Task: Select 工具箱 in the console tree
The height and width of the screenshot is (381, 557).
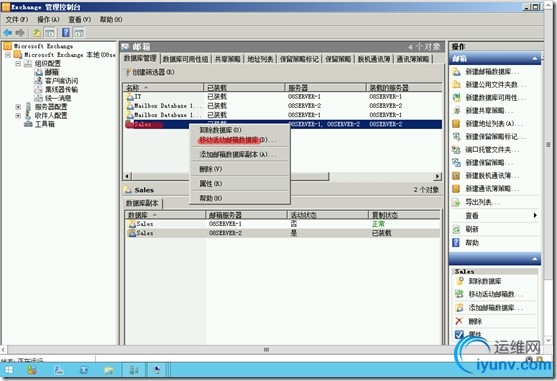Action: coord(44,124)
